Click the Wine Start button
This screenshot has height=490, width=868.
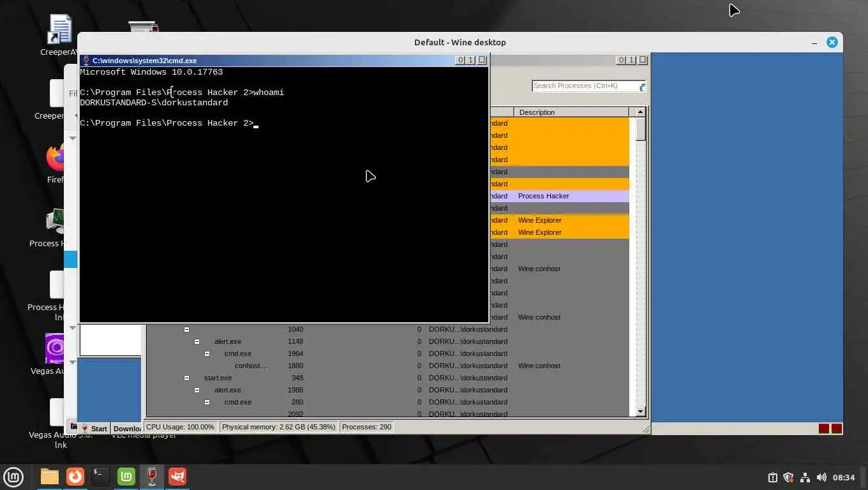[x=94, y=429]
